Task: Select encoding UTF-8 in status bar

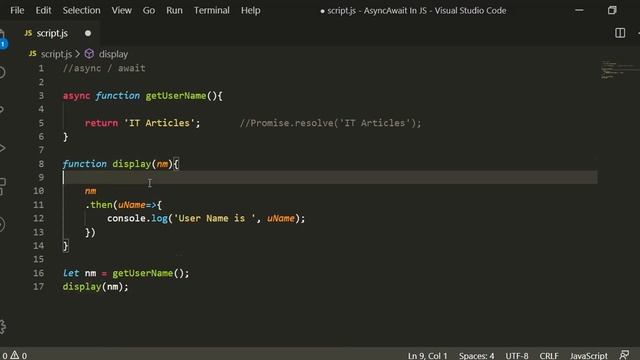Action: 517,356
